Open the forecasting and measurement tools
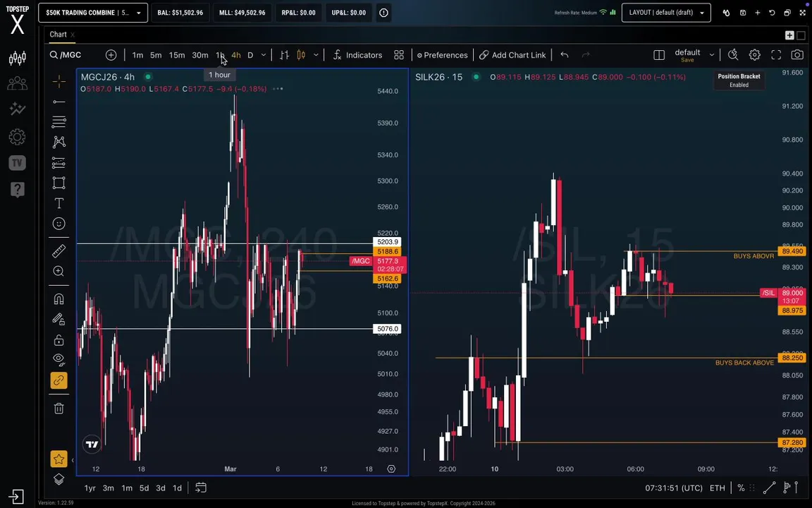This screenshot has height=508, width=812. (x=59, y=163)
